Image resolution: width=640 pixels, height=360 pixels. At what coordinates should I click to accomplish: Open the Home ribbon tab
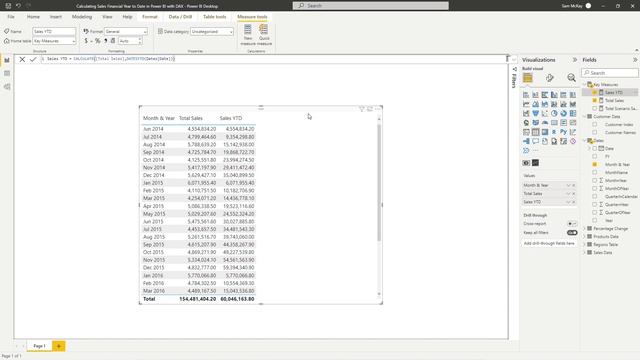coord(33,17)
